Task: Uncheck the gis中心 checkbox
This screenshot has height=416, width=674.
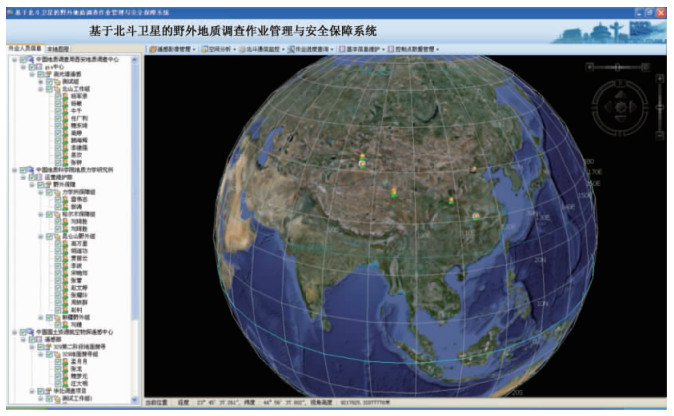Action: click(32, 67)
